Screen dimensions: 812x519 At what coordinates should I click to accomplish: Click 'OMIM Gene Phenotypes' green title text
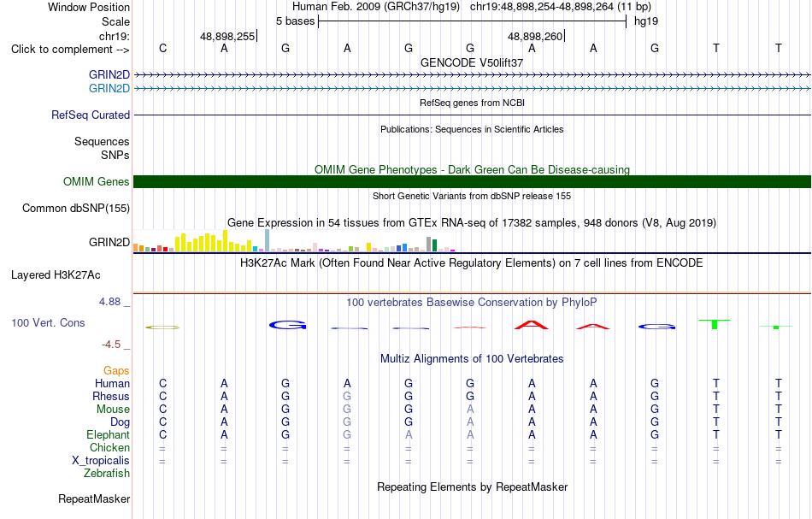tap(472, 169)
